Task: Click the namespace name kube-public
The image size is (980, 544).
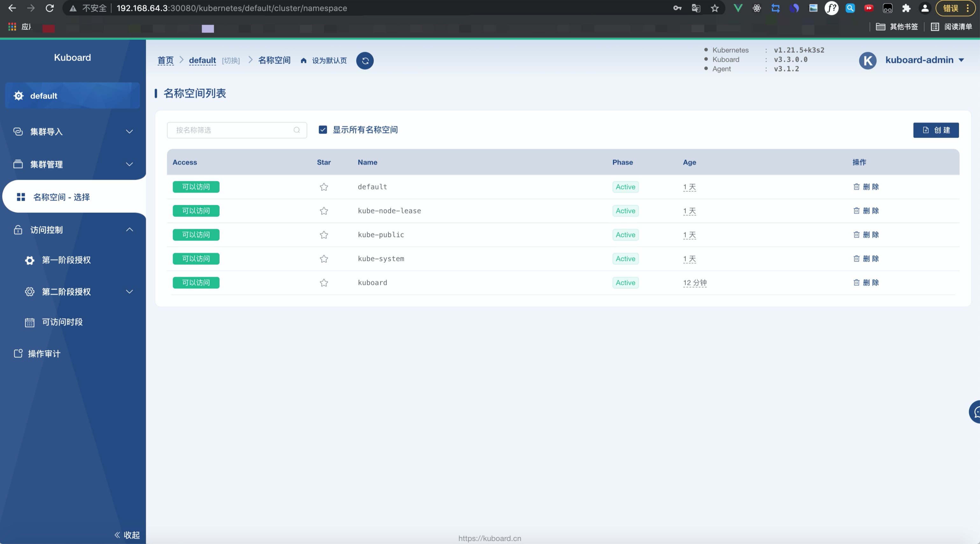Action: pyautogui.click(x=381, y=235)
